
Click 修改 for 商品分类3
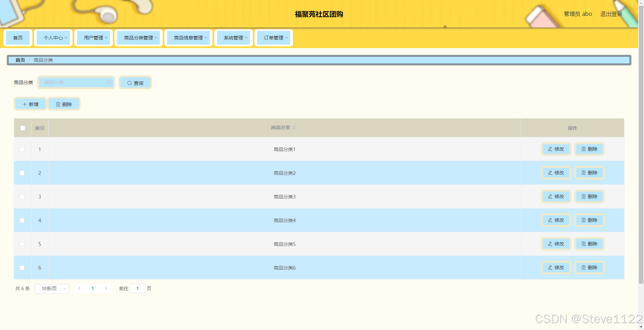(556, 196)
